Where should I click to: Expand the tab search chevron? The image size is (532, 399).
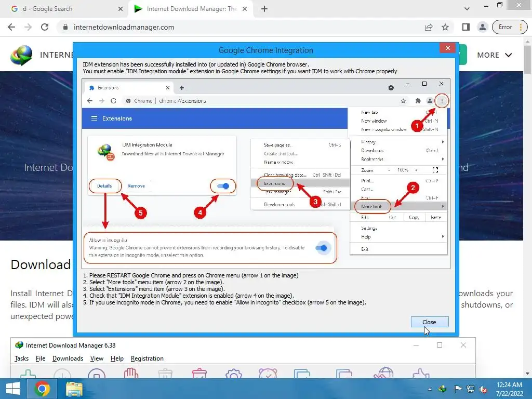(467, 9)
